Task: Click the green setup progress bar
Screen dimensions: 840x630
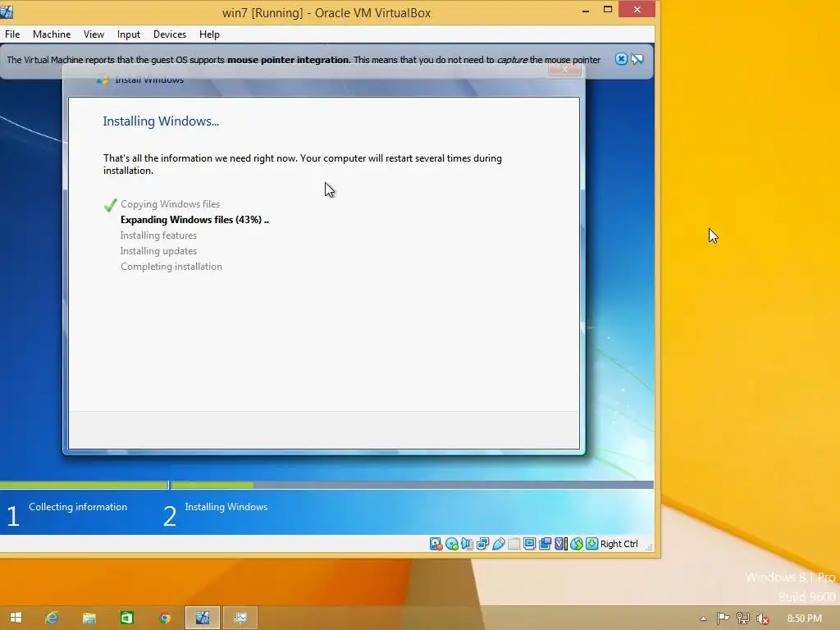Action: pyautogui.click(x=127, y=486)
